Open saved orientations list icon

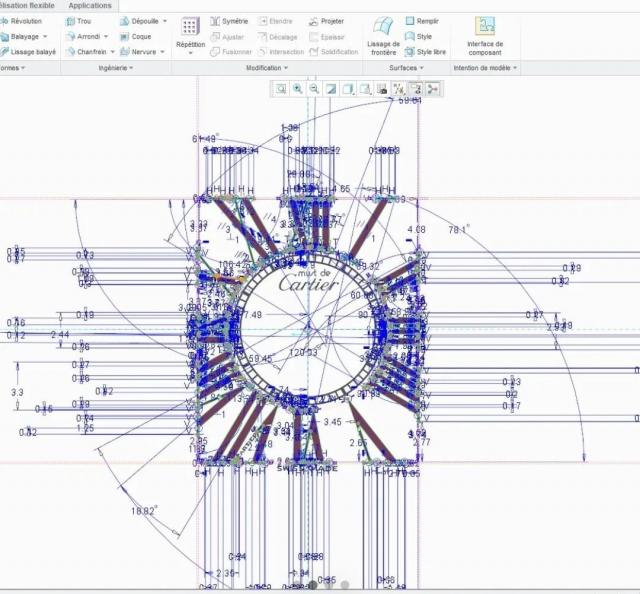click(x=365, y=89)
